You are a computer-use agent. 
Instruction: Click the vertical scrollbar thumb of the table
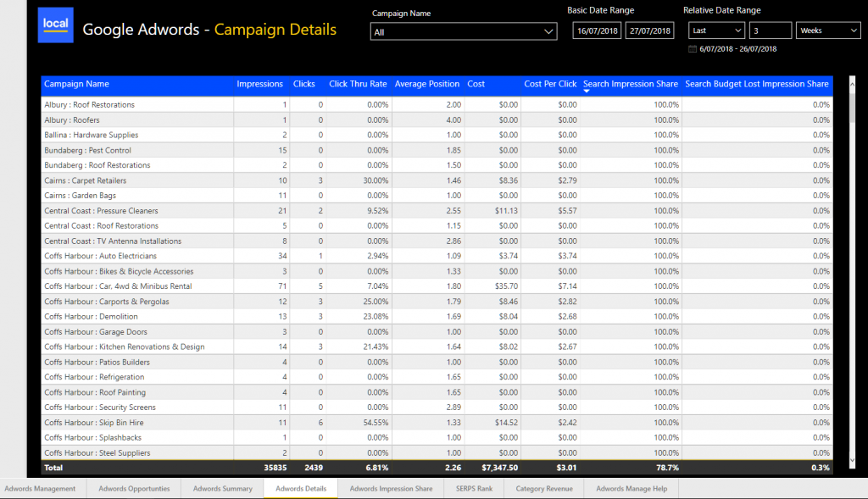(x=852, y=106)
